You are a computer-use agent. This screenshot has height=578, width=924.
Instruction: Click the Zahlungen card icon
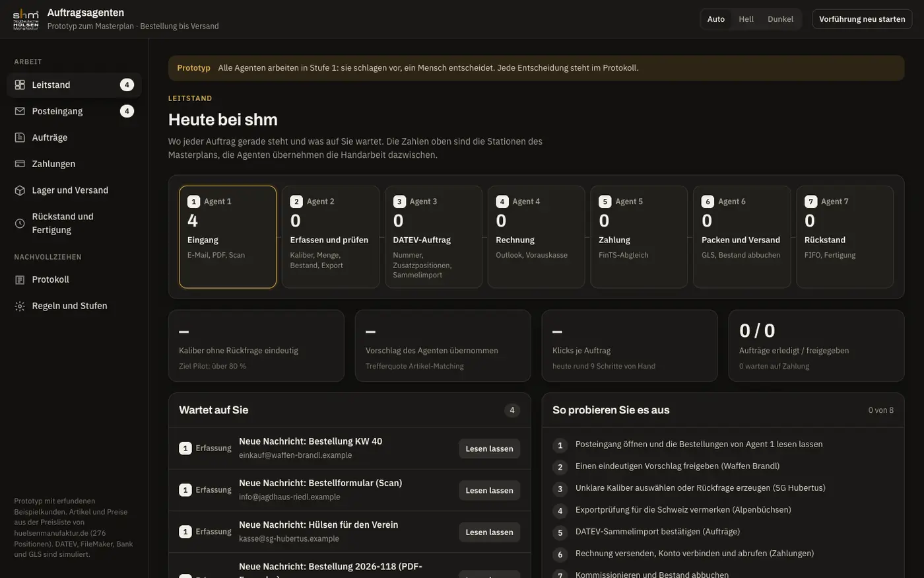tap(20, 164)
